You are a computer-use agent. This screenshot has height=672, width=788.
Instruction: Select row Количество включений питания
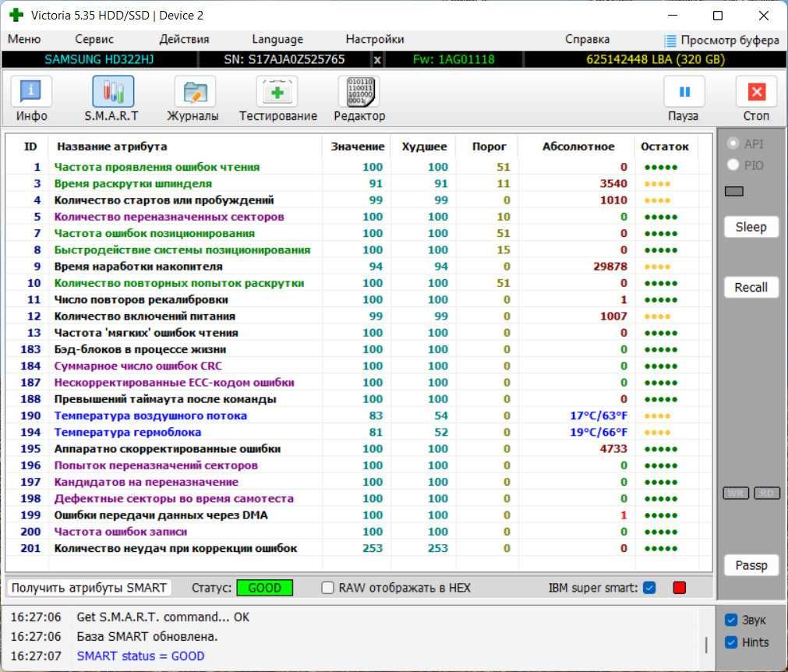359,317
